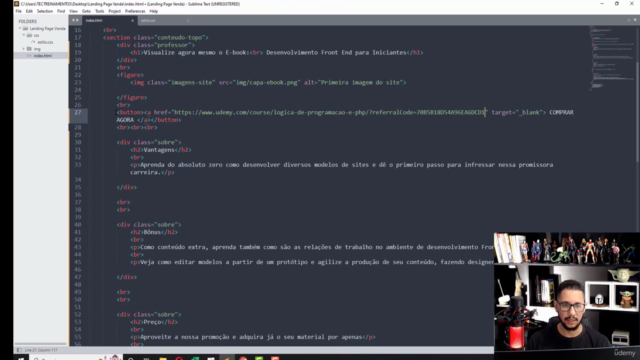640x360 pixels.
Task: Close the index.html tab
Action: click(x=132, y=20)
